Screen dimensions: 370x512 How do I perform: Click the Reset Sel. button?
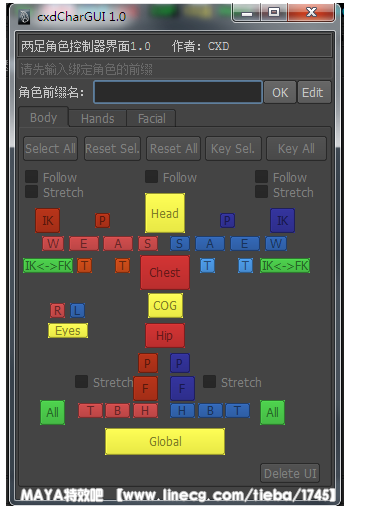point(112,149)
